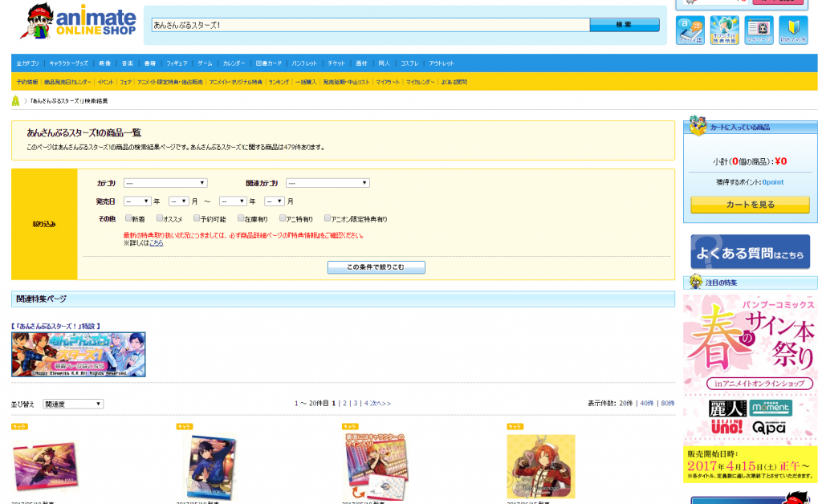
Task: Open the release date end year dropdown
Action: (x=233, y=201)
